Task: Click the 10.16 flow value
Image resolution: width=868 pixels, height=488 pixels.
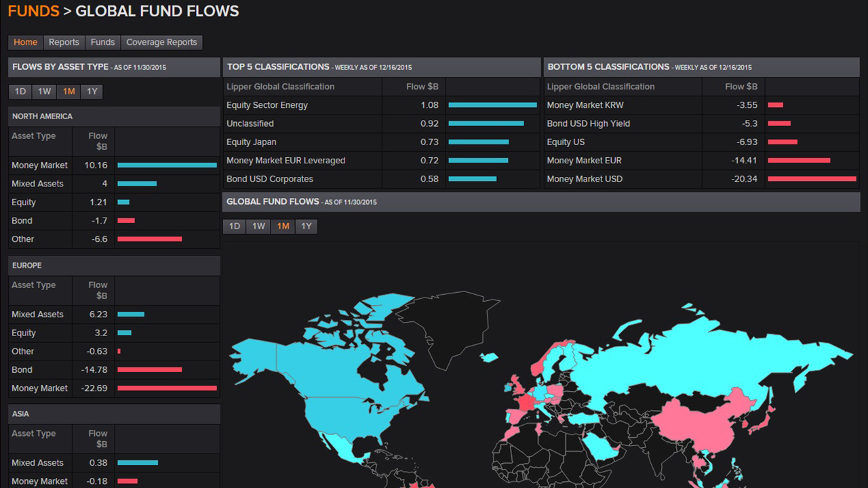Action: [96, 165]
